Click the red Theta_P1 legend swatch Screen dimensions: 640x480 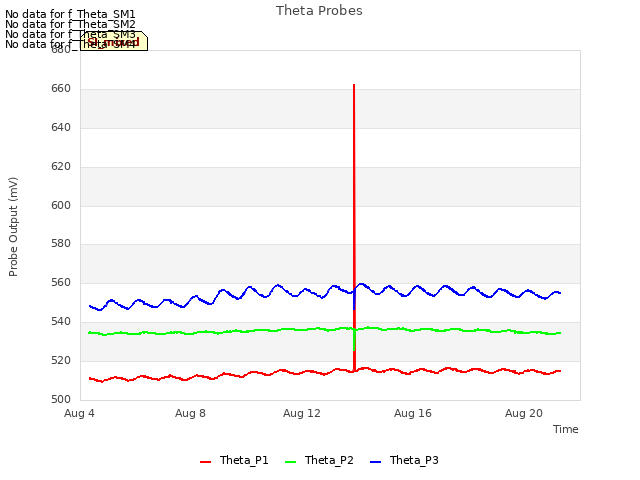coord(205,462)
